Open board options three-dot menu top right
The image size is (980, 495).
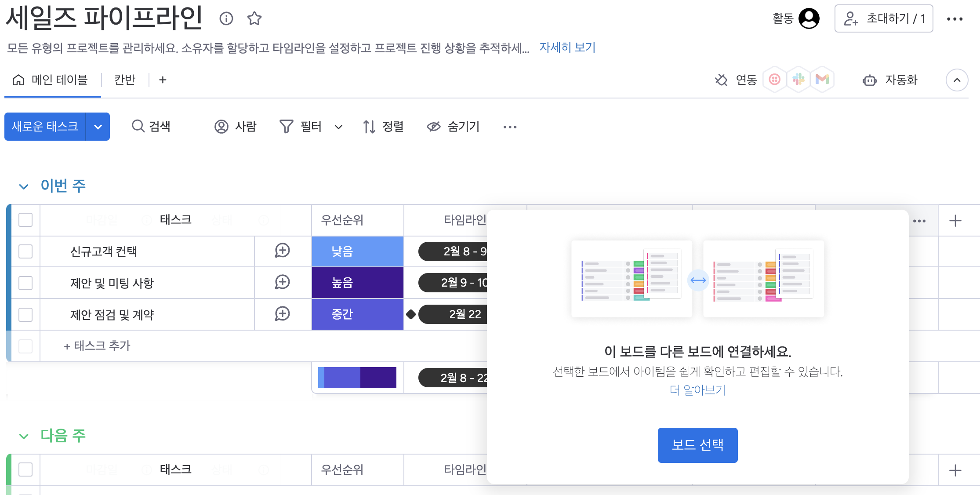(x=955, y=19)
